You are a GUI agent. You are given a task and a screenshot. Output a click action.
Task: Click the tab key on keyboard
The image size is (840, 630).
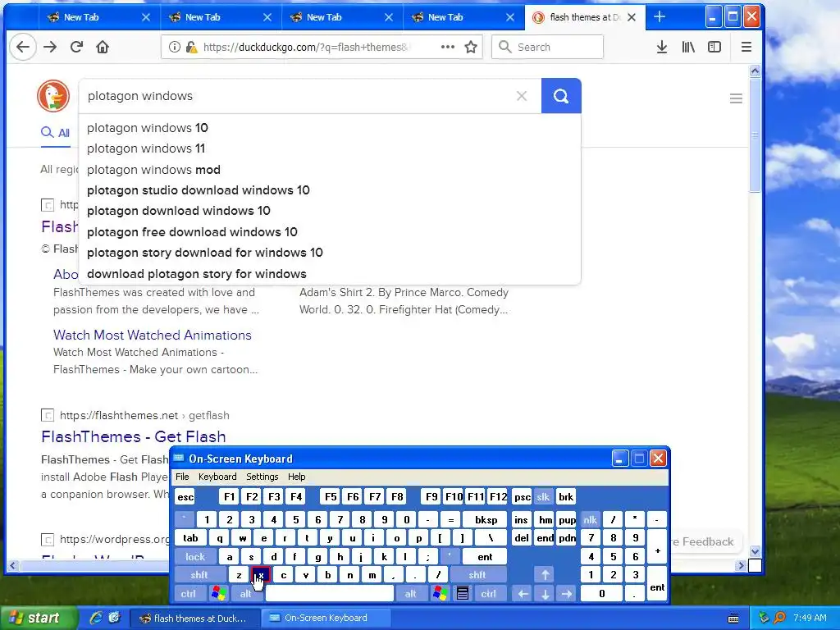(x=190, y=538)
